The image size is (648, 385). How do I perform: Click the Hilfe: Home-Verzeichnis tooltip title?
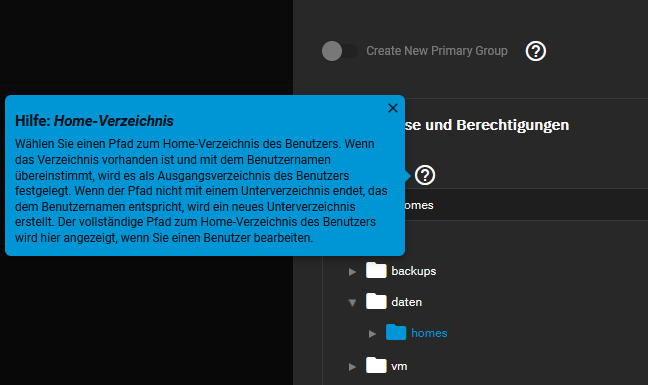coord(94,121)
